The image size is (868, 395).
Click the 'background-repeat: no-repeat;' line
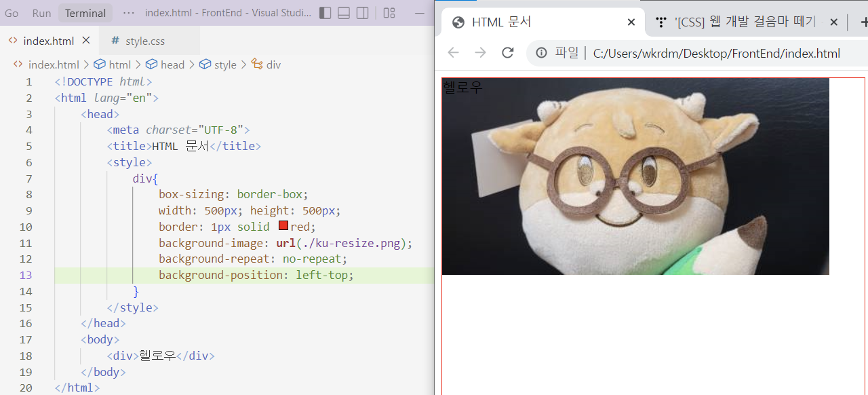tap(253, 259)
